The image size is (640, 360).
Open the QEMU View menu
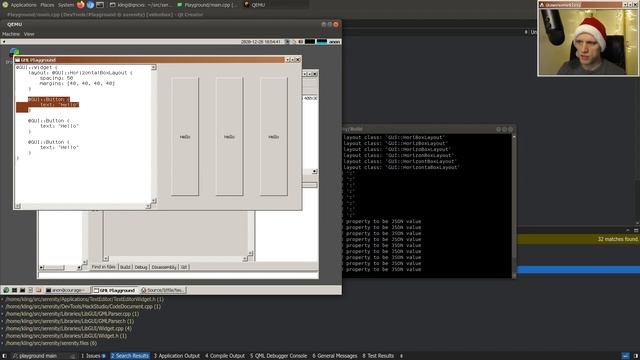pos(29,34)
